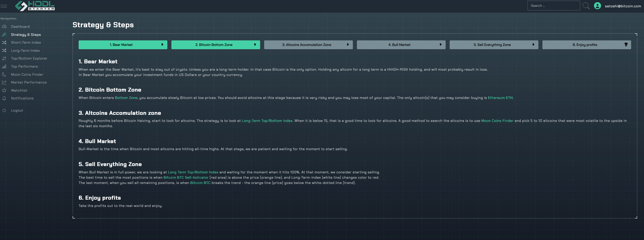Select the 4. Bull Market step
This screenshot has height=240, width=644.
(401, 45)
